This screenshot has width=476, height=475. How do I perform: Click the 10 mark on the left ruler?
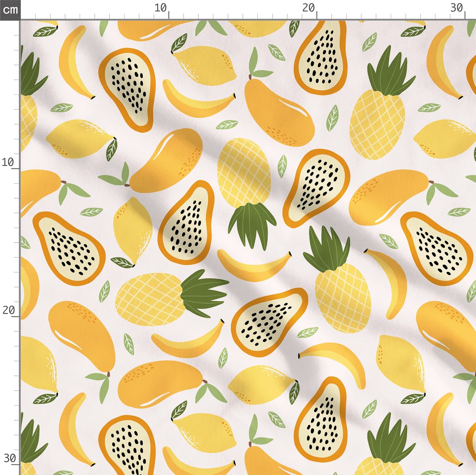9,162
